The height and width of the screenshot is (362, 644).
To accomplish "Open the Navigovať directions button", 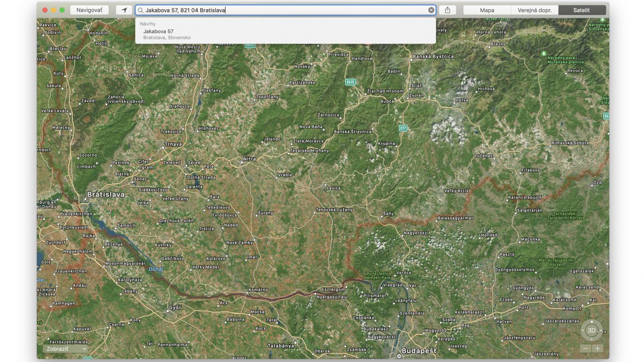I will coord(89,10).
